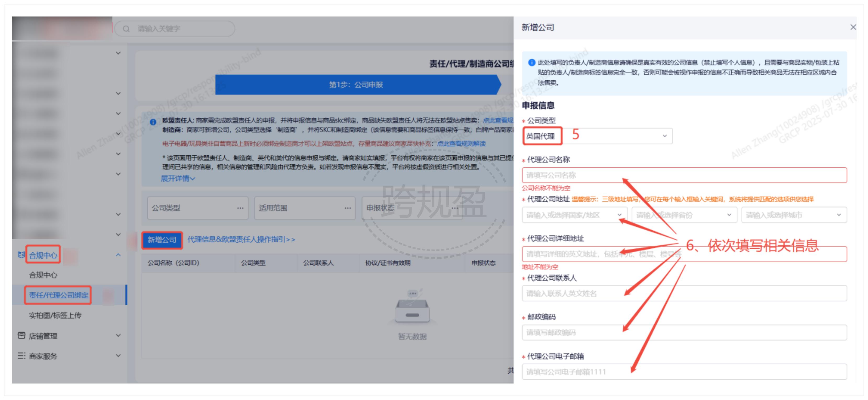Click ellipsis icon in 适用范围 filter

point(347,208)
